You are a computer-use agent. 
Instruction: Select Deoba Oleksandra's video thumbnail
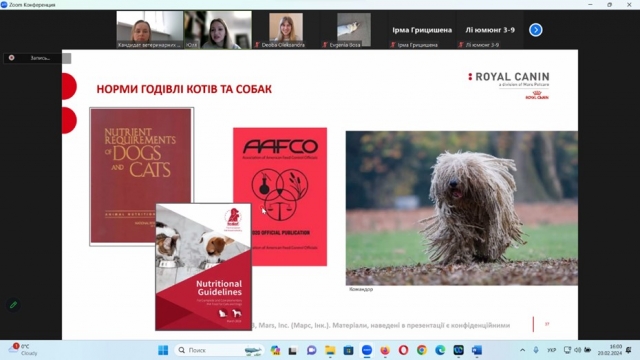pyautogui.click(x=286, y=30)
